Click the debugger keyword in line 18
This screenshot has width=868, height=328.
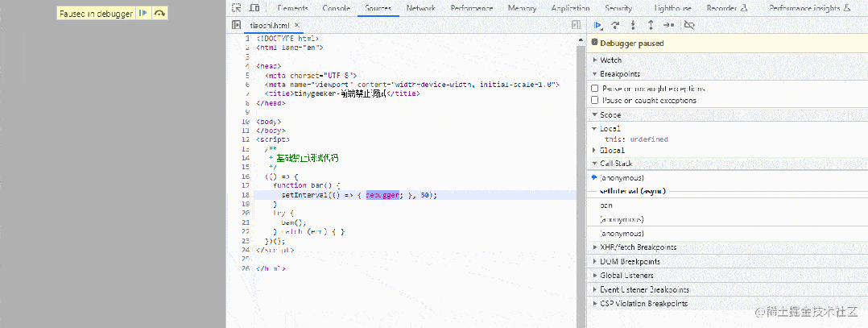point(382,195)
